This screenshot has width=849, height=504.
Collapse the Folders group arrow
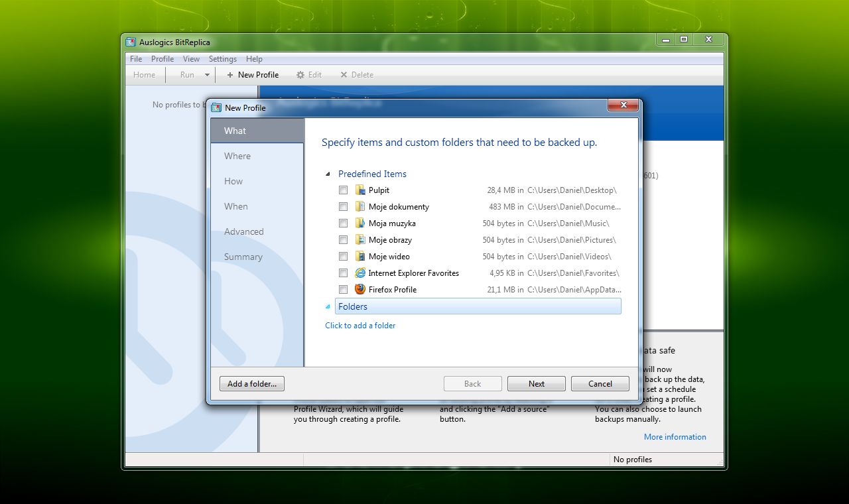click(328, 306)
